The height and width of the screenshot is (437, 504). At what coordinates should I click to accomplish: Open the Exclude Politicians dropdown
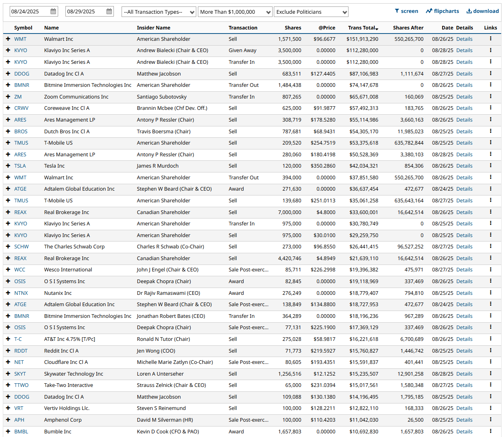[311, 12]
